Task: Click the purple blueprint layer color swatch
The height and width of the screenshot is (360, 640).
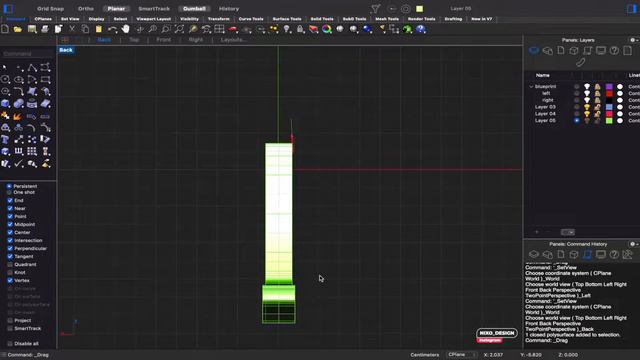Action: tap(609, 87)
